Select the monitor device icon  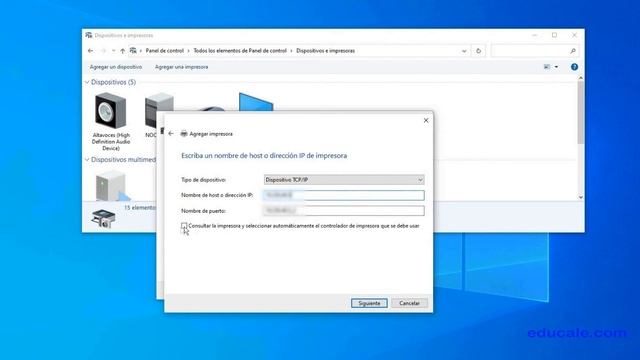[256, 102]
